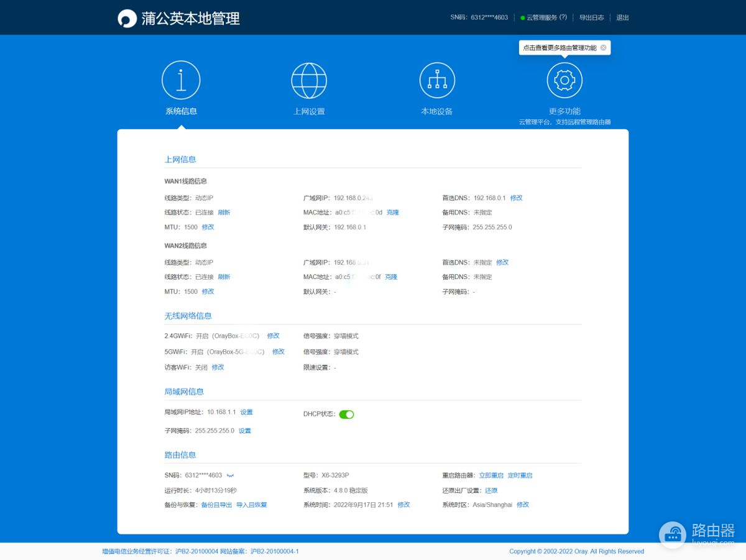Open the 本地设备 network tree icon
Viewport: 746px width, 560px height.
click(x=437, y=80)
